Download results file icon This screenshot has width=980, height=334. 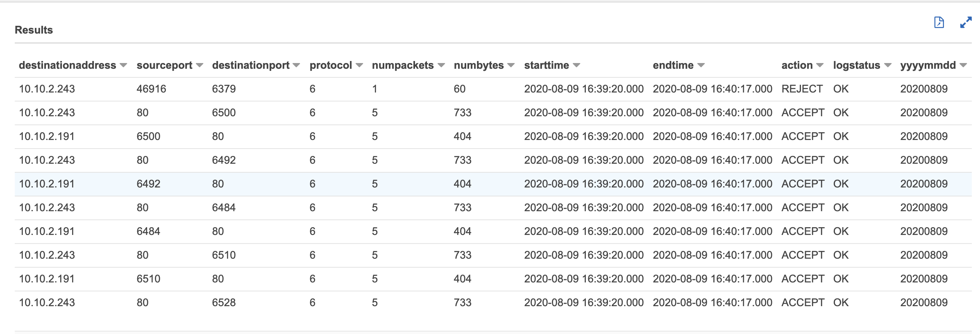tap(939, 22)
